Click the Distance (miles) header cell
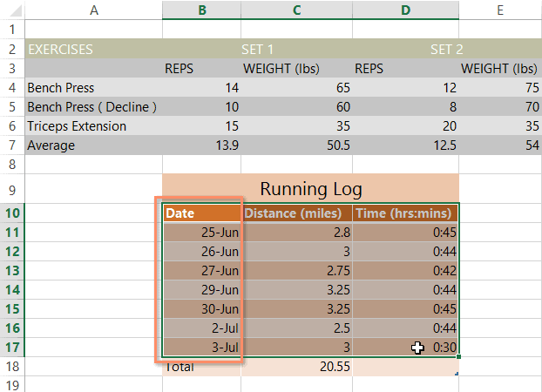 click(296, 213)
